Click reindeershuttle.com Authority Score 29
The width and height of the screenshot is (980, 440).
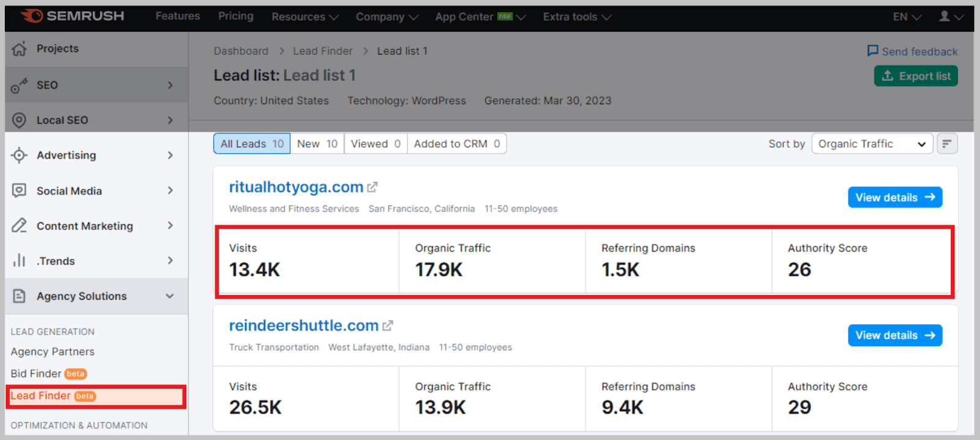point(800,408)
